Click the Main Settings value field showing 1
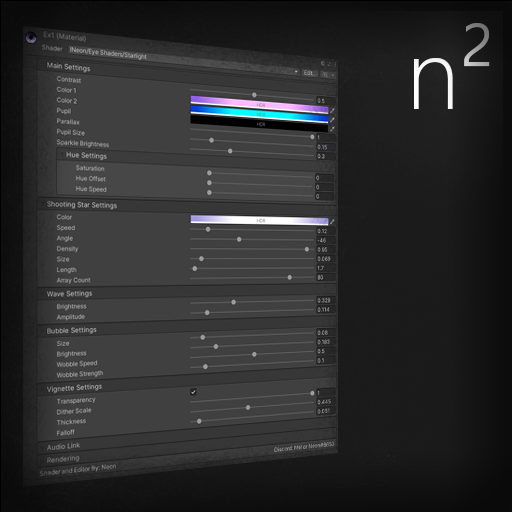The height and width of the screenshot is (512, 512). pos(326,138)
